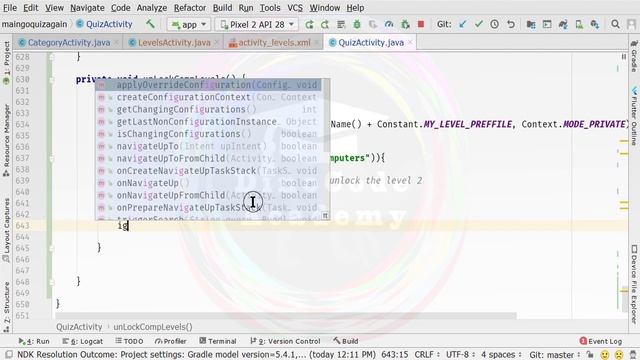Viewport: 640px width, 360px height.
Task: Open CRLF line separator selector
Action: pyautogui.click(x=427, y=354)
